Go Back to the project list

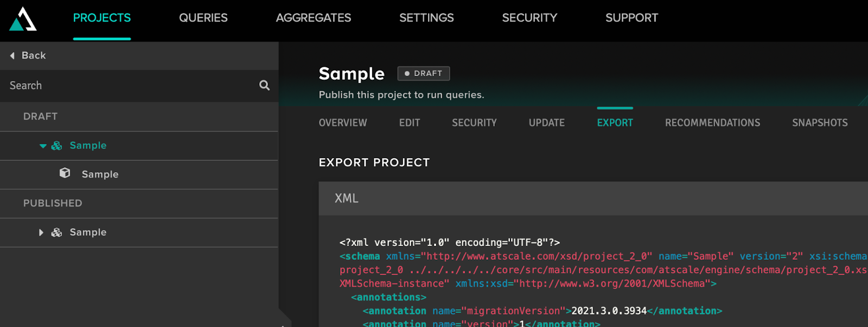(34, 55)
